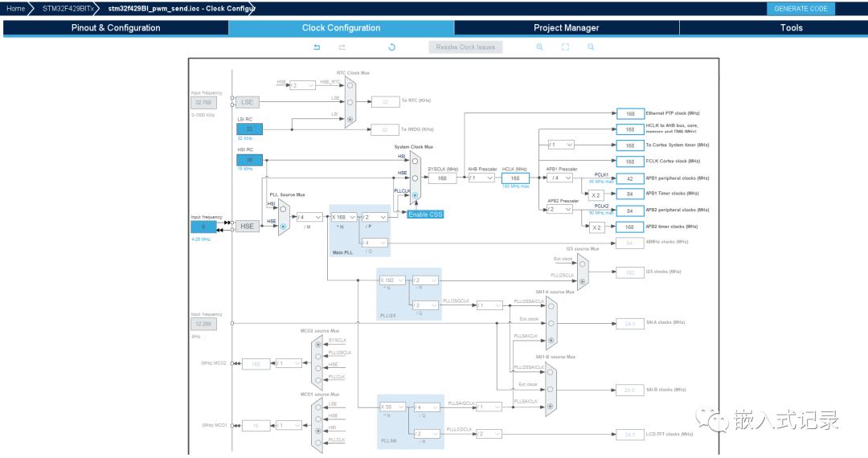Open the PLLI2S multiplier X 192 dropdown

click(392, 280)
